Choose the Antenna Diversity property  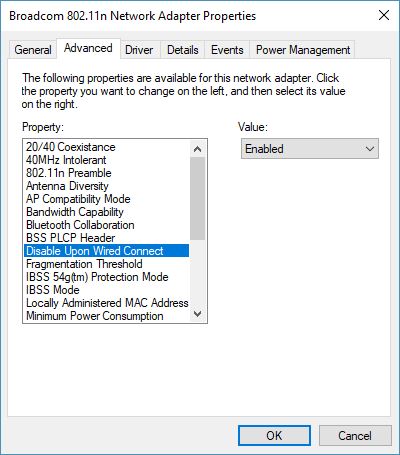(x=106, y=186)
